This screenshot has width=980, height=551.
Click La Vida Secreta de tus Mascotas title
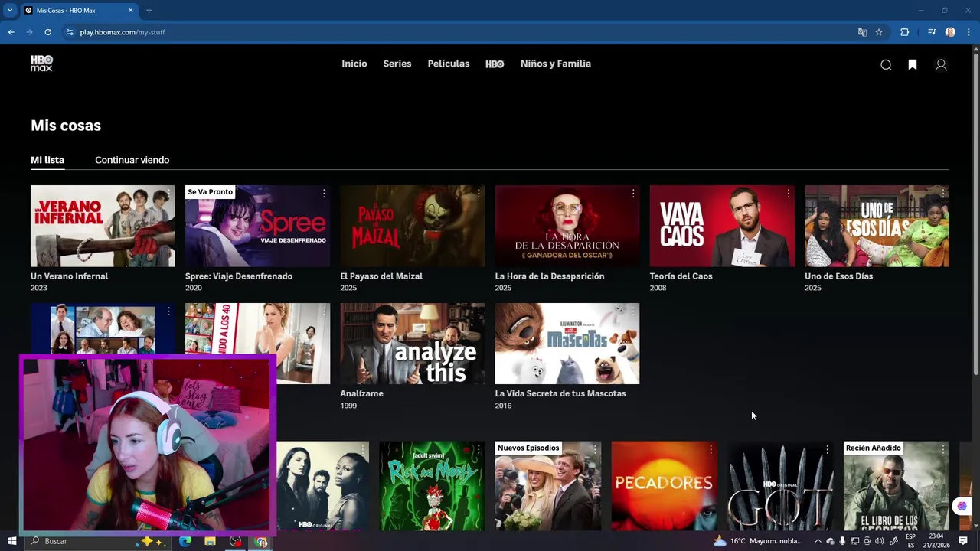click(x=560, y=393)
